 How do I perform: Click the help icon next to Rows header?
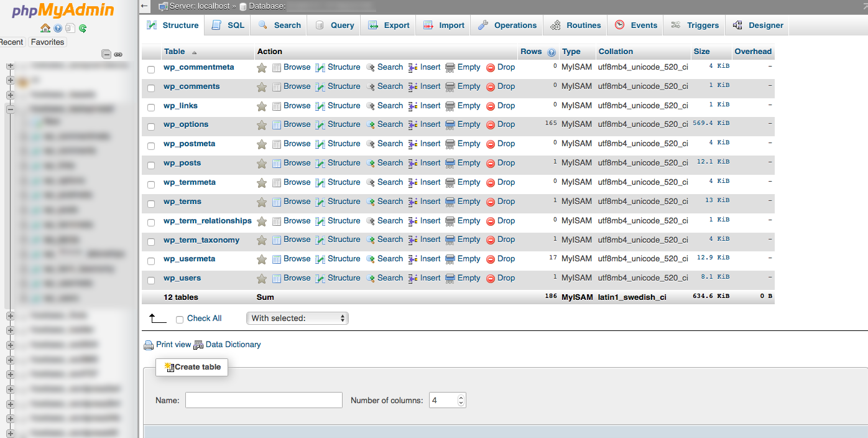point(551,52)
